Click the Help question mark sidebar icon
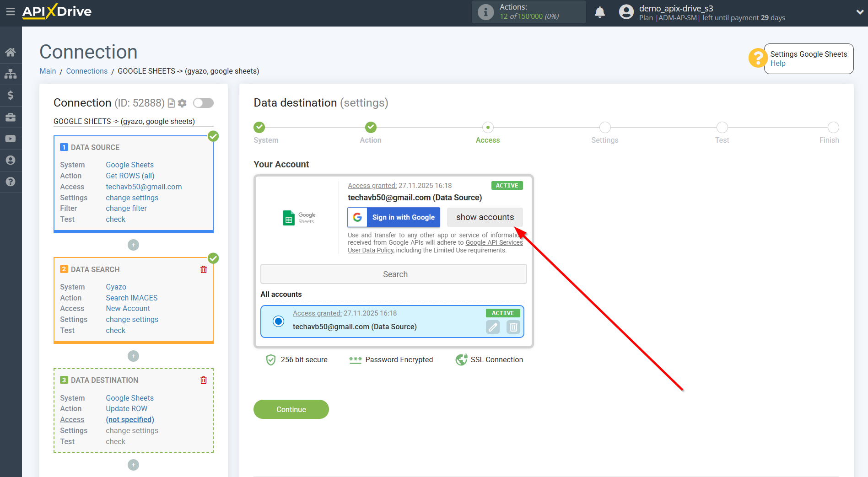 click(x=11, y=182)
